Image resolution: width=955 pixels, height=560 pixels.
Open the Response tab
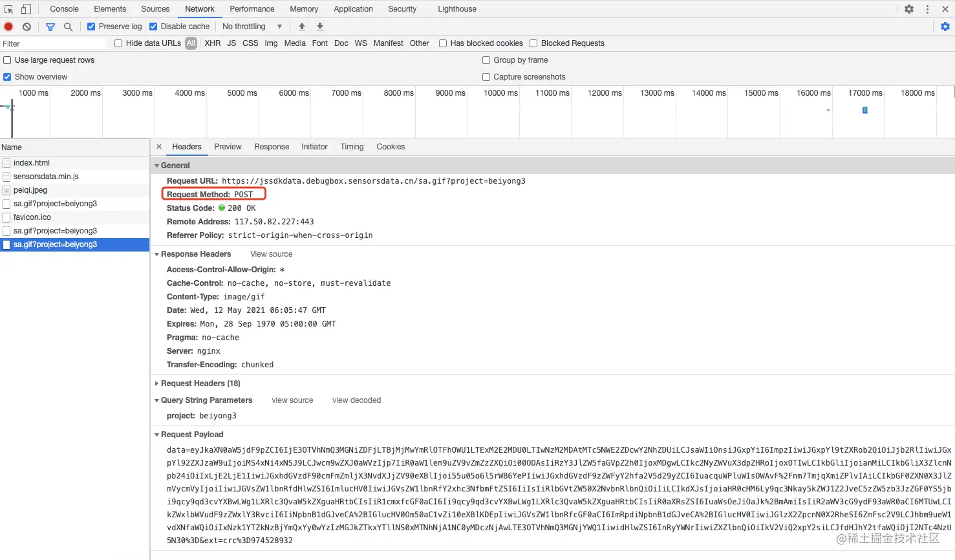point(272,147)
